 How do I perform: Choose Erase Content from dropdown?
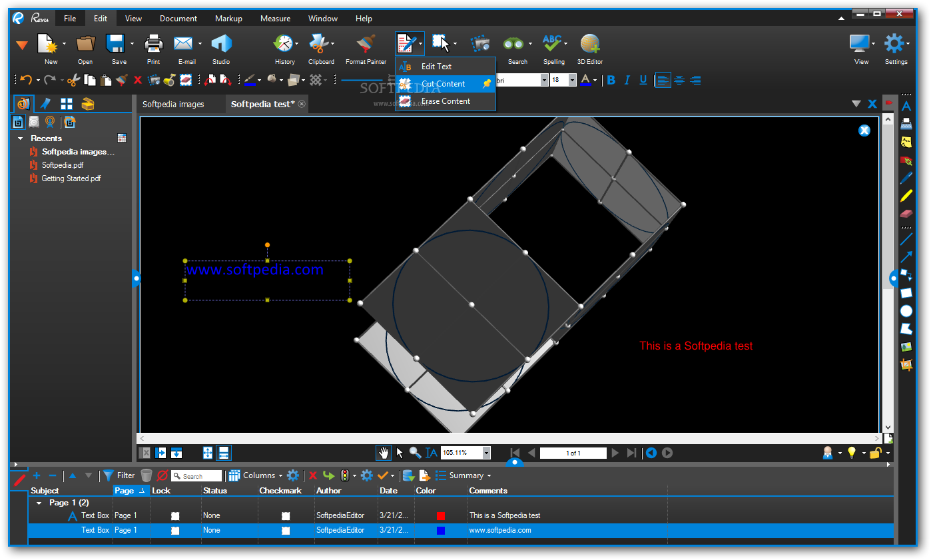tap(446, 101)
